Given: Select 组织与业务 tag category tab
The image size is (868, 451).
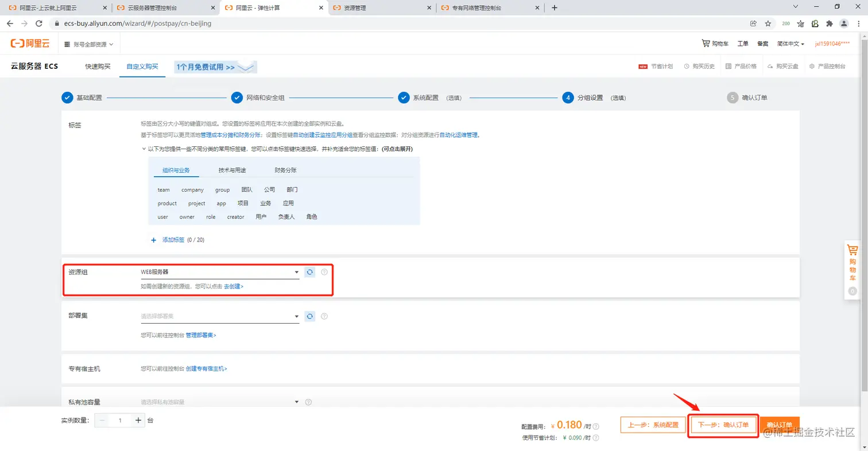Looking at the screenshot, I should 176,170.
